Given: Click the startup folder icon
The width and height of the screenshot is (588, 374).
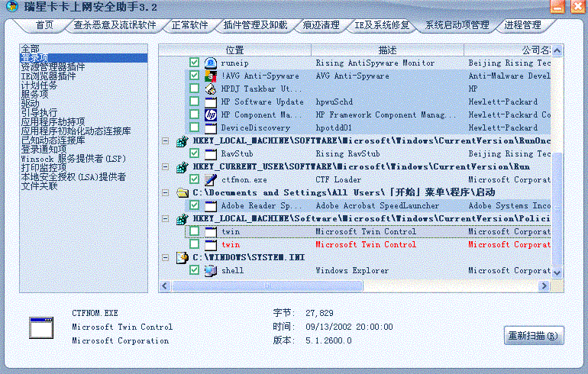Looking at the screenshot, I should [x=183, y=192].
